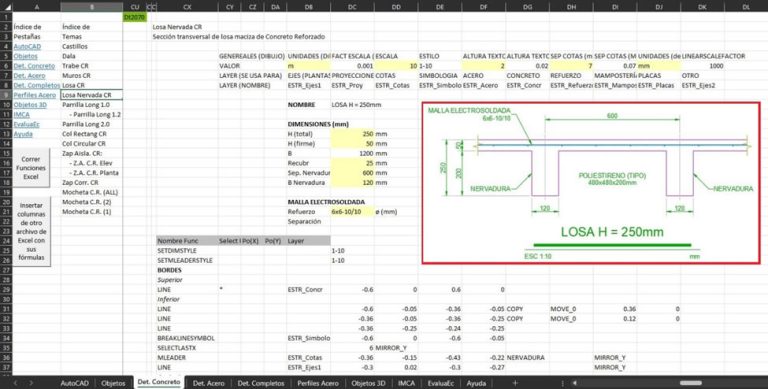Select the green Dt2070 cell

click(134, 17)
